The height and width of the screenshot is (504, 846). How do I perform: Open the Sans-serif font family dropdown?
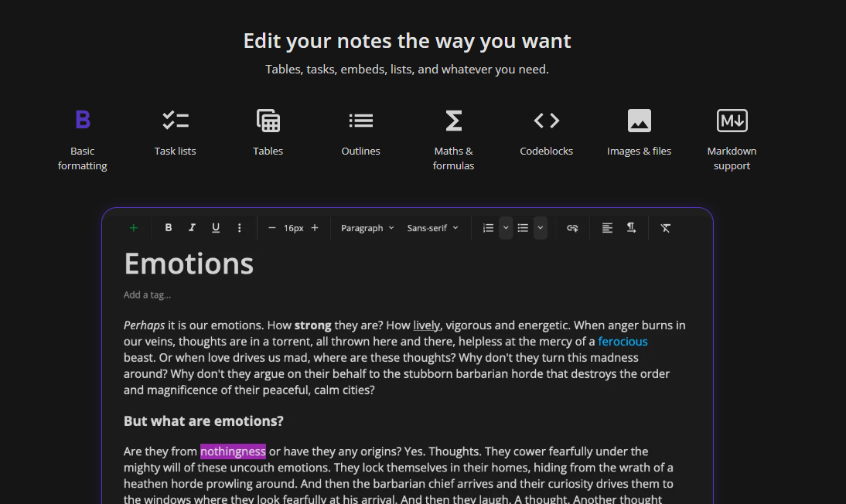click(432, 228)
